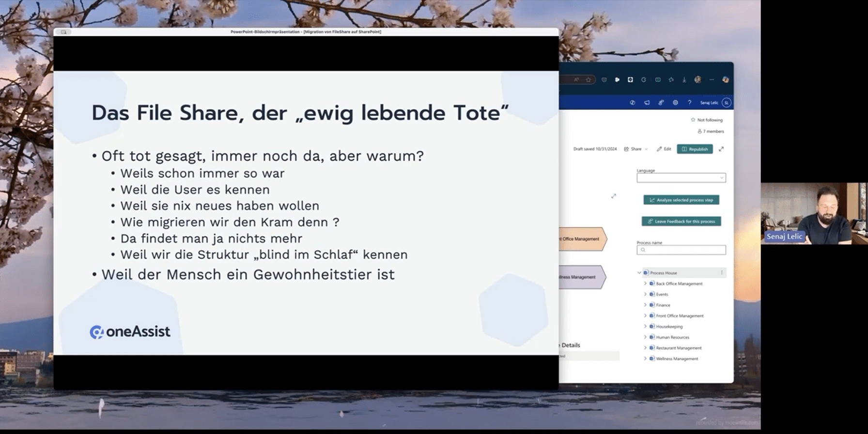Click the browser downloads icon

684,80
